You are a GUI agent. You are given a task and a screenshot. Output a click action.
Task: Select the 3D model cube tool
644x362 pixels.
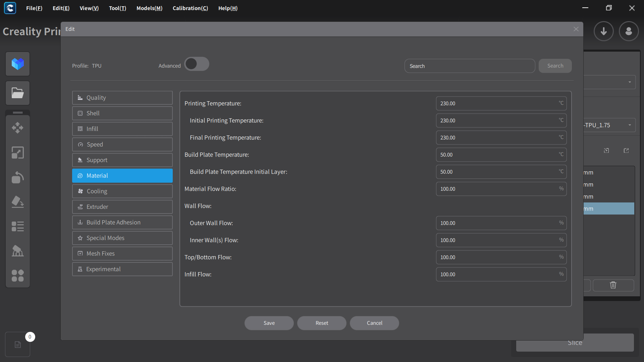pyautogui.click(x=18, y=64)
